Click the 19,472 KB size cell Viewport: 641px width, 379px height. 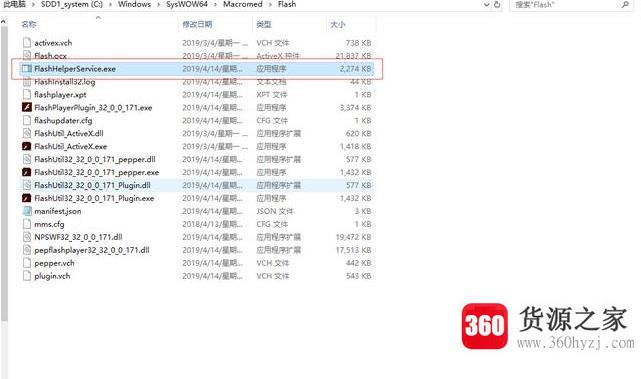(354, 237)
